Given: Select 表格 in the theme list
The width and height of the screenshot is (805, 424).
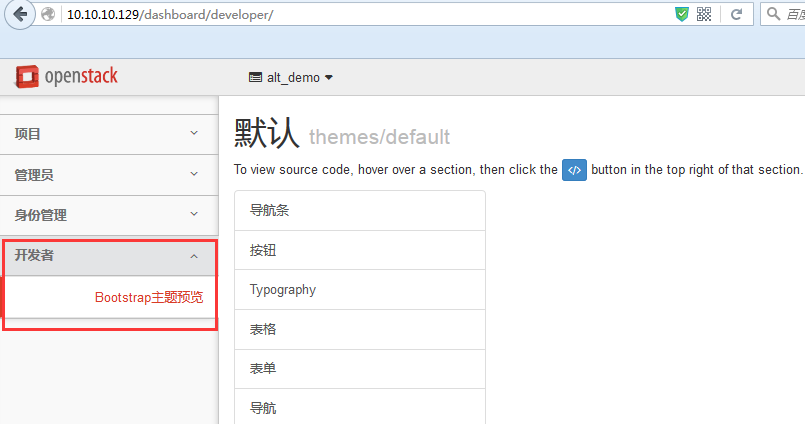Looking at the screenshot, I should click(360, 329).
